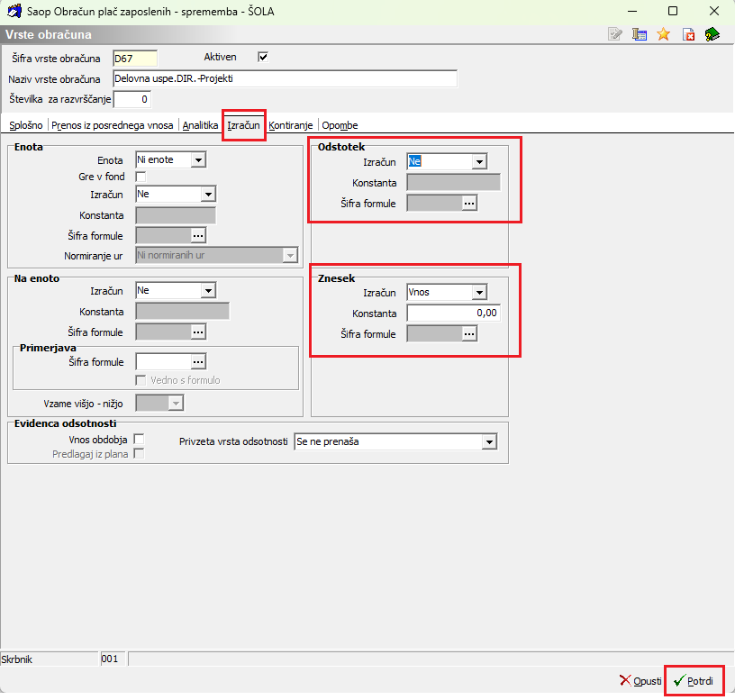Check the Vnos obdobja checkbox

tap(139, 440)
